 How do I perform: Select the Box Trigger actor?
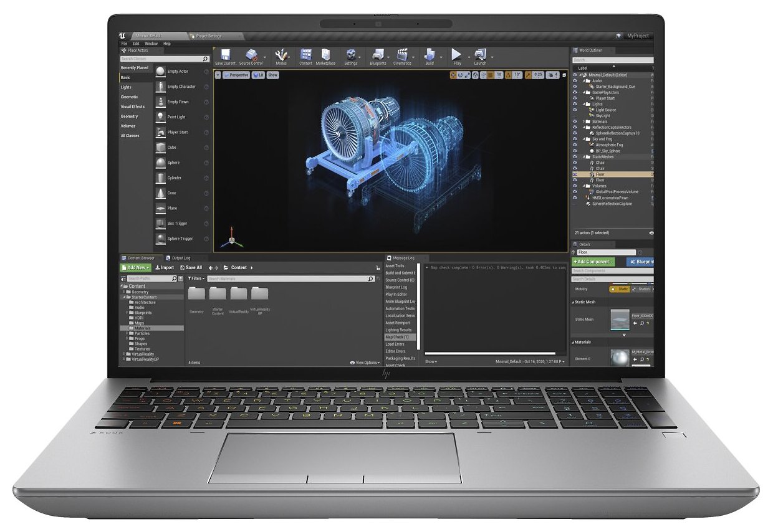tap(181, 224)
